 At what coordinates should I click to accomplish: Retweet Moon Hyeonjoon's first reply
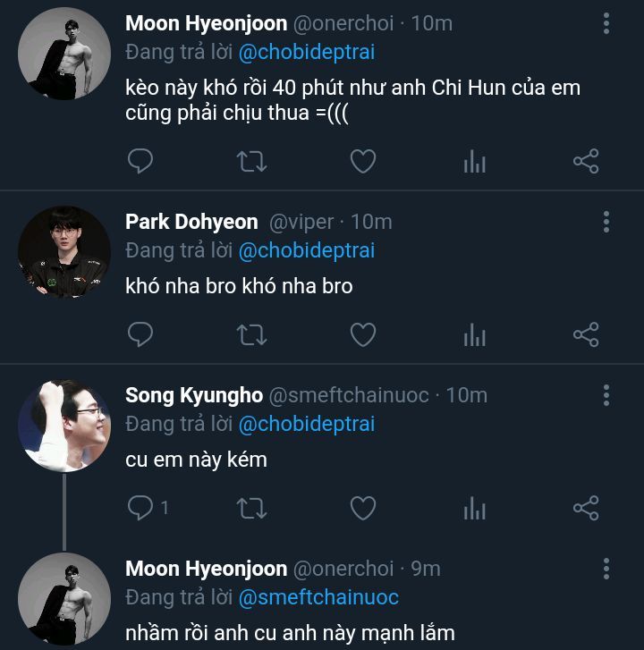tap(251, 162)
